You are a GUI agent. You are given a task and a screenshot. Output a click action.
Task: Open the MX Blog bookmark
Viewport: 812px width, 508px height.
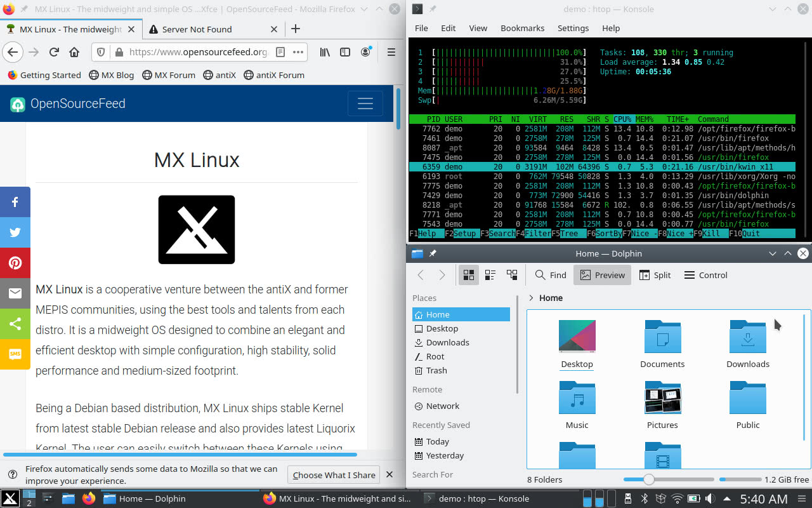click(111, 75)
